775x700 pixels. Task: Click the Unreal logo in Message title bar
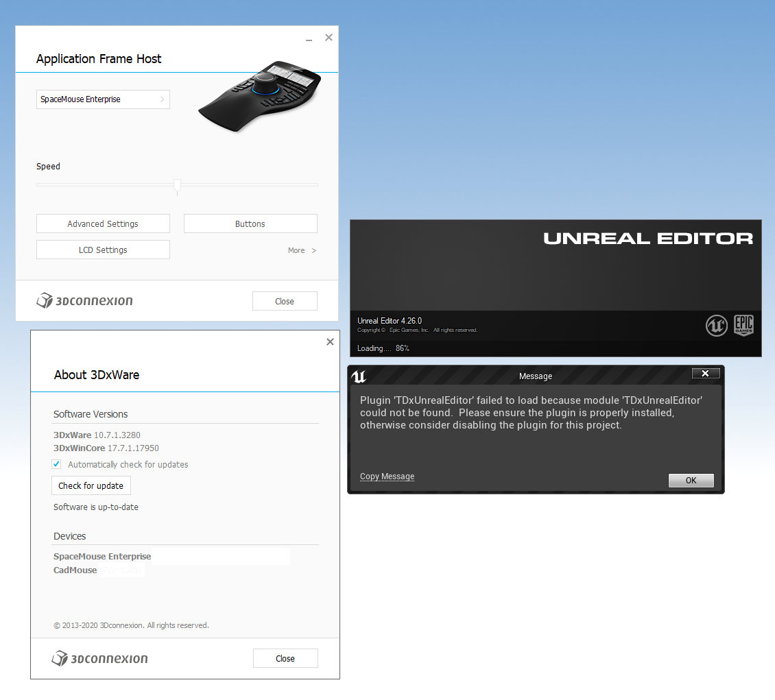[x=359, y=376]
